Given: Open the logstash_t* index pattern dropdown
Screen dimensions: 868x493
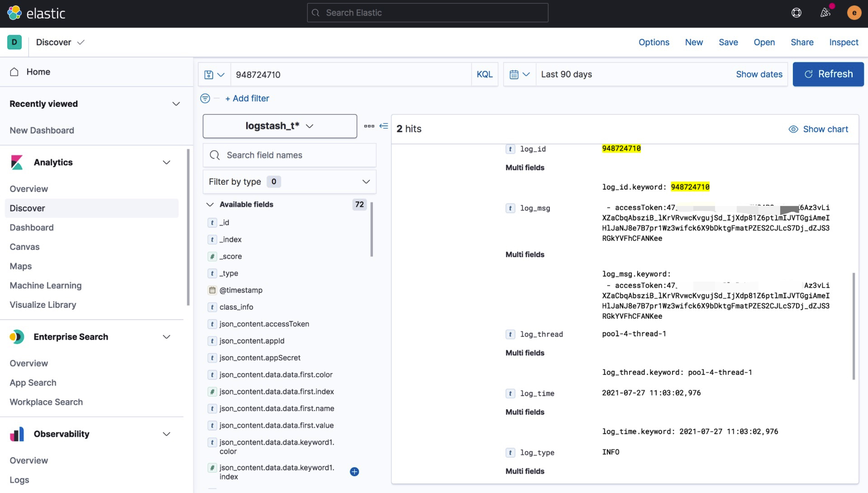Looking at the screenshot, I should point(280,126).
